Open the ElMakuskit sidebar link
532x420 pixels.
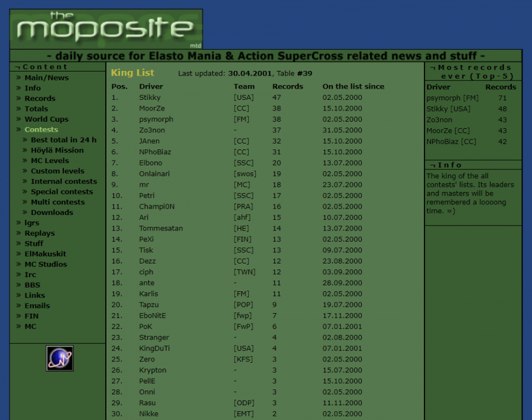click(x=45, y=254)
